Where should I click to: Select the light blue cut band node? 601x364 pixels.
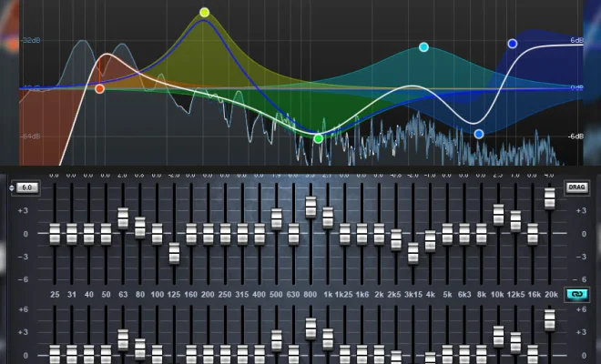tap(479, 134)
